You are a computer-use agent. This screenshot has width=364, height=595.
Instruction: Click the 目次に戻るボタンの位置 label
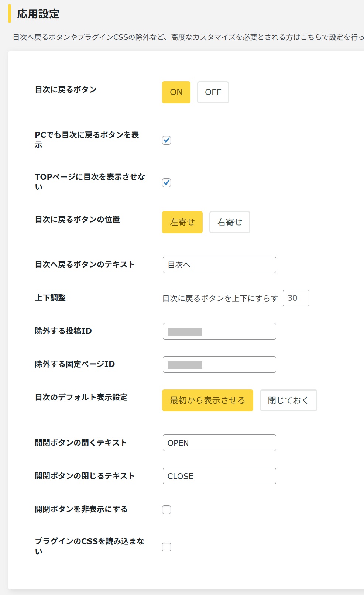[x=78, y=219]
